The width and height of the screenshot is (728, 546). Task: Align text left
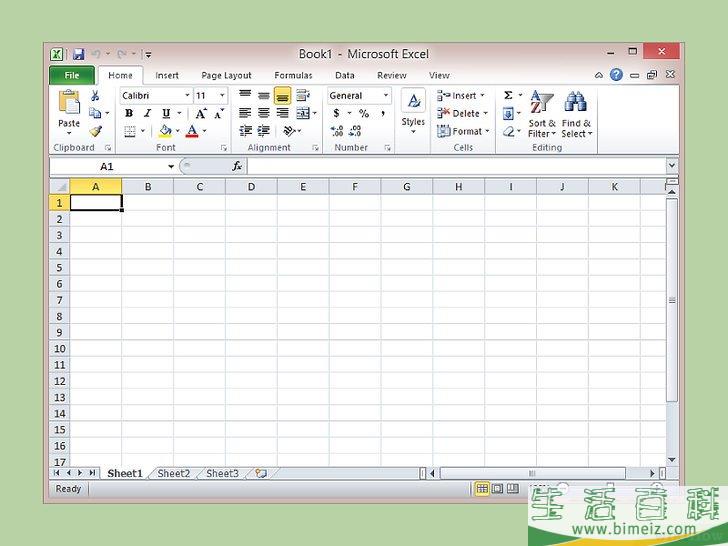point(245,113)
